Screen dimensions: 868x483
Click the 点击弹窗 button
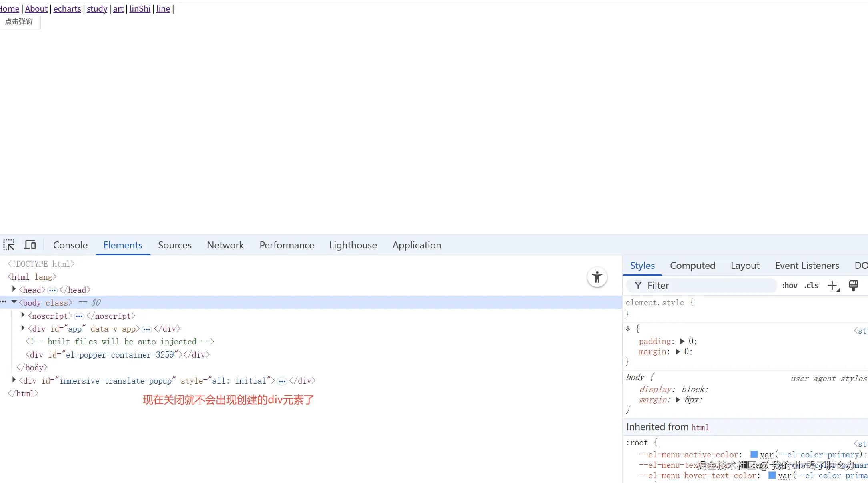coord(19,22)
